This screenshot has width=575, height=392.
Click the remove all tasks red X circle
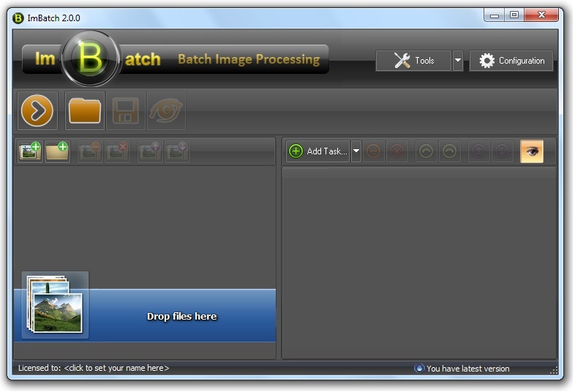pyautogui.click(x=397, y=151)
